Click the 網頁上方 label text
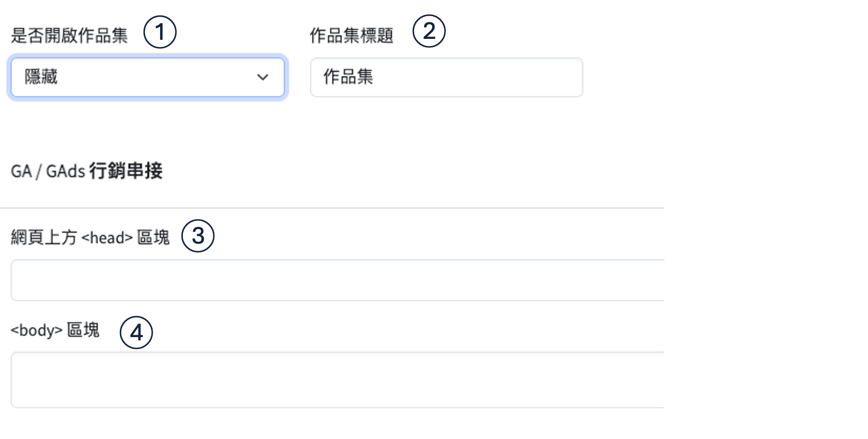The image size is (868, 439). [44, 237]
